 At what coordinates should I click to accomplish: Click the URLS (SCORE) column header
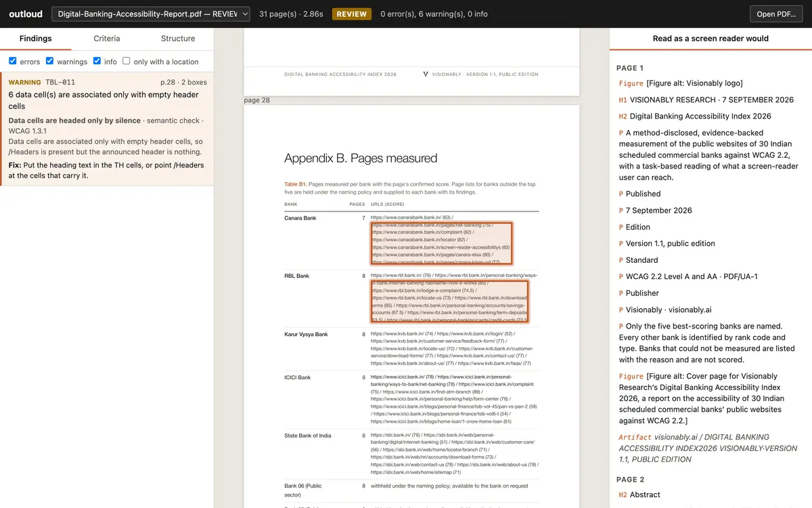click(388, 204)
